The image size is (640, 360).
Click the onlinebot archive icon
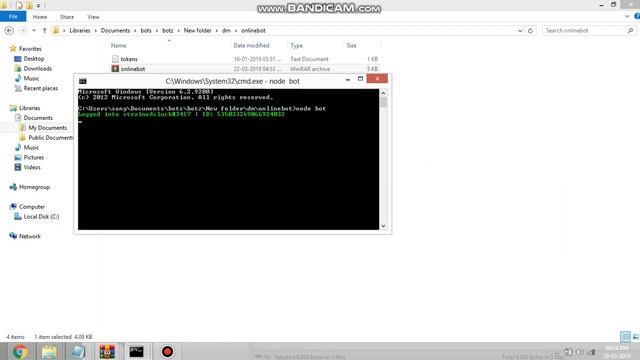pos(115,69)
